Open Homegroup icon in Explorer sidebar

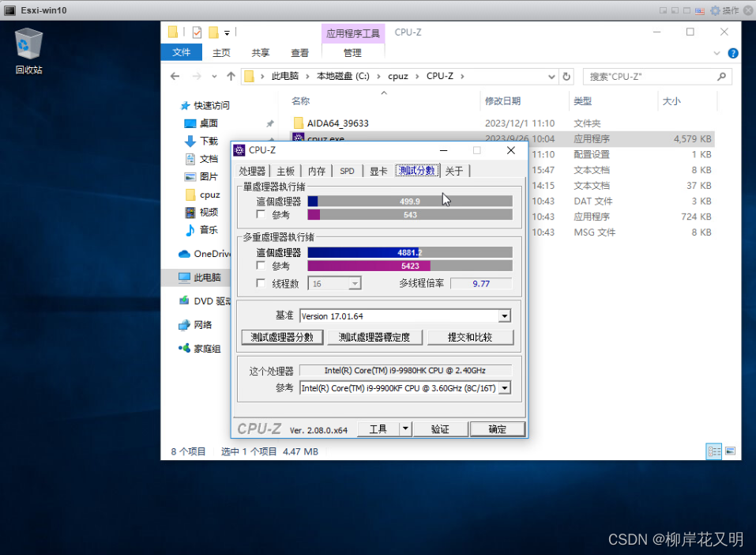tap(184, 348)
